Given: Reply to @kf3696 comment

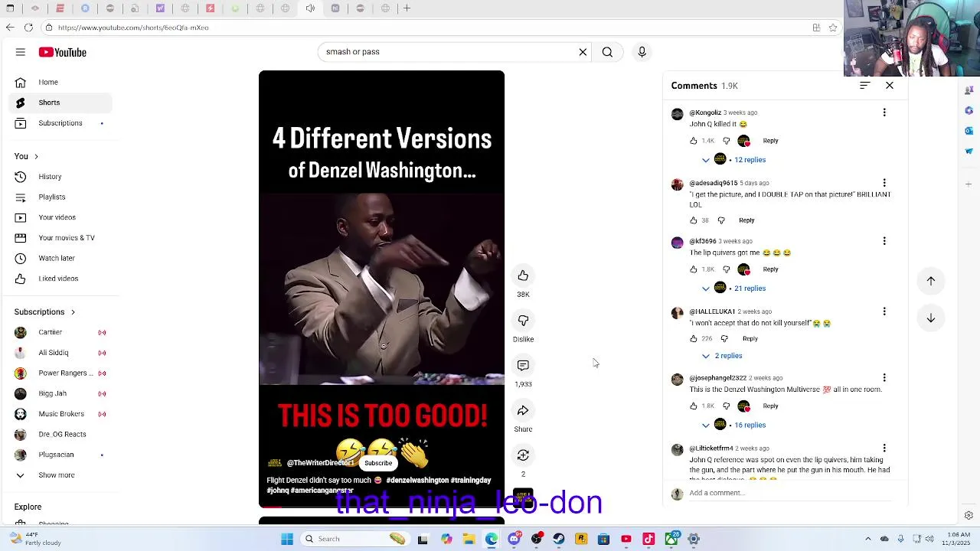Looking at the screenshot, I should pos(770,269).
